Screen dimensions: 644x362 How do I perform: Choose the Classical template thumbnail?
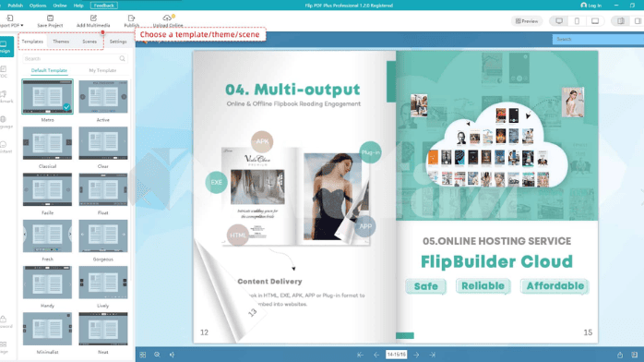[48, 143]
